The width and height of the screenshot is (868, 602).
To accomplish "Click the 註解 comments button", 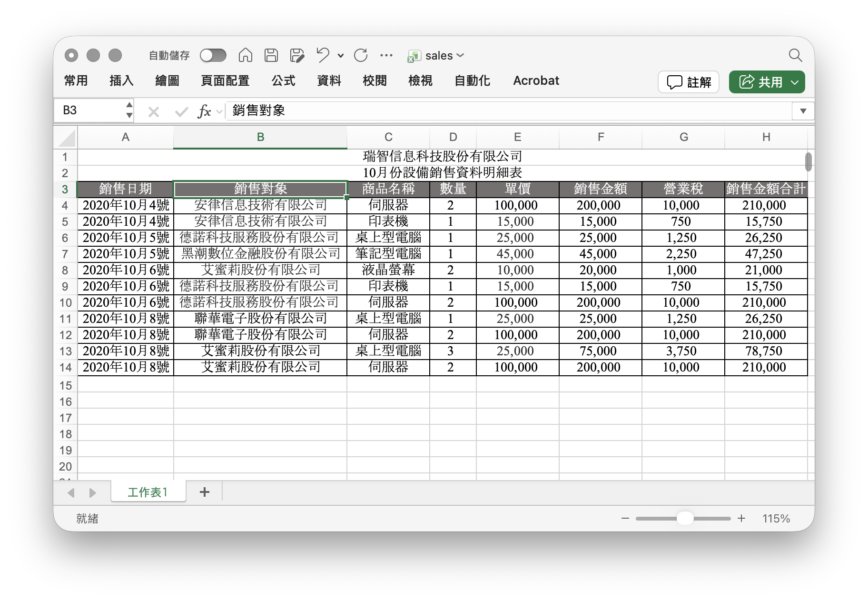I will (688, 82).
